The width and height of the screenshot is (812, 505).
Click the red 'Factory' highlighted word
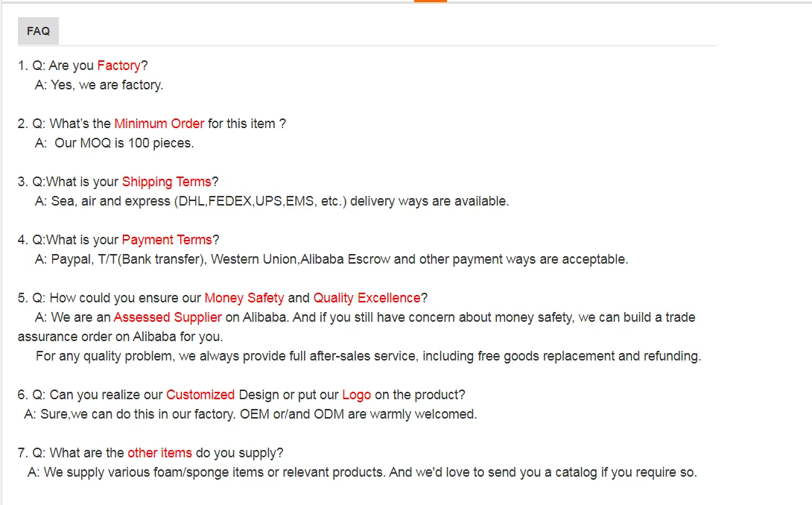coord(118,66)
